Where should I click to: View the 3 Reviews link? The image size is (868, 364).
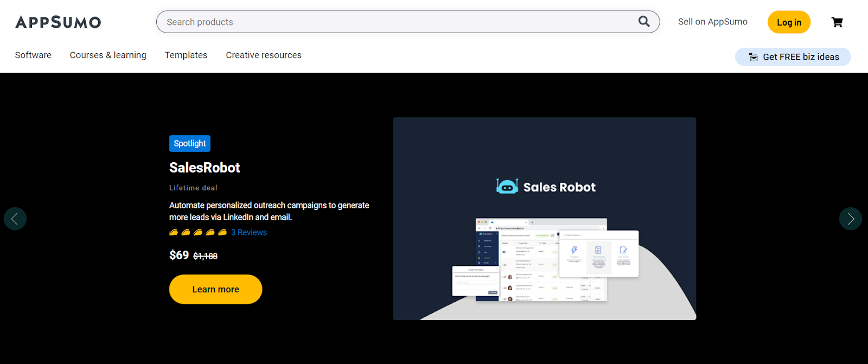249,232
